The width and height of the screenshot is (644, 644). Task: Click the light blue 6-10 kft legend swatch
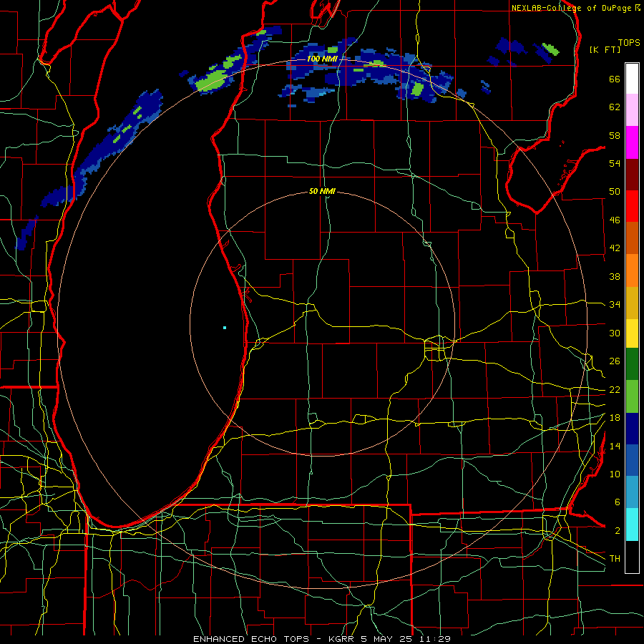(632, 492)
